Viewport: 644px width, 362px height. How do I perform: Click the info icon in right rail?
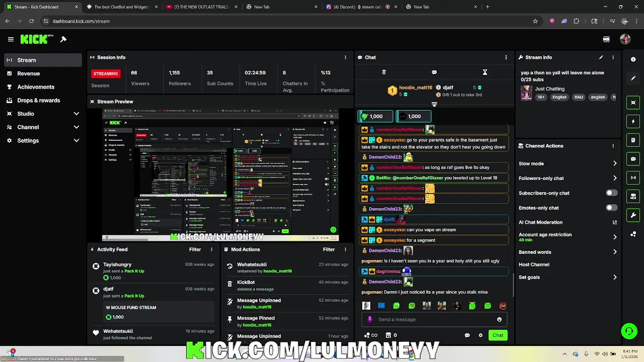[x=633, y=59]
